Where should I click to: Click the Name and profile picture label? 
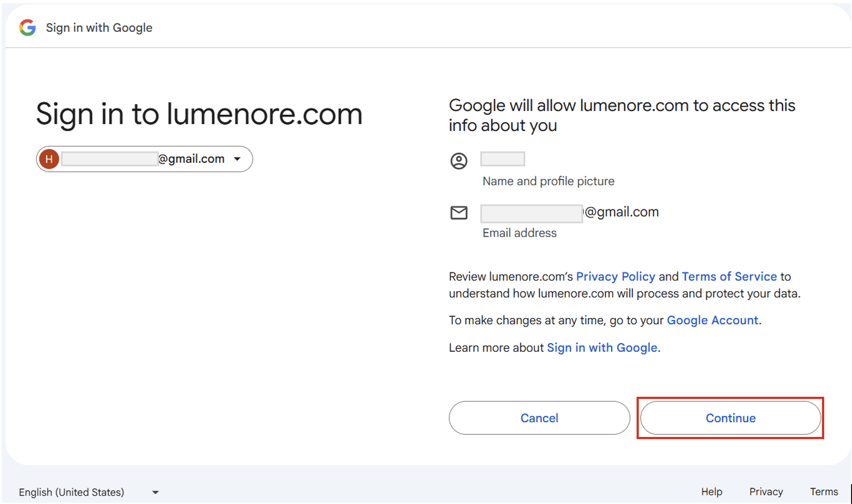548,181
